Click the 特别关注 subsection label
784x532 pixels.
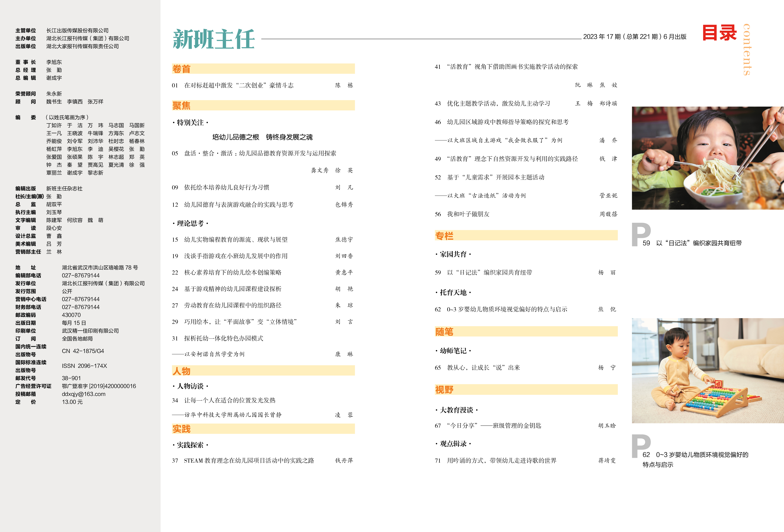[x=190, y=122]
